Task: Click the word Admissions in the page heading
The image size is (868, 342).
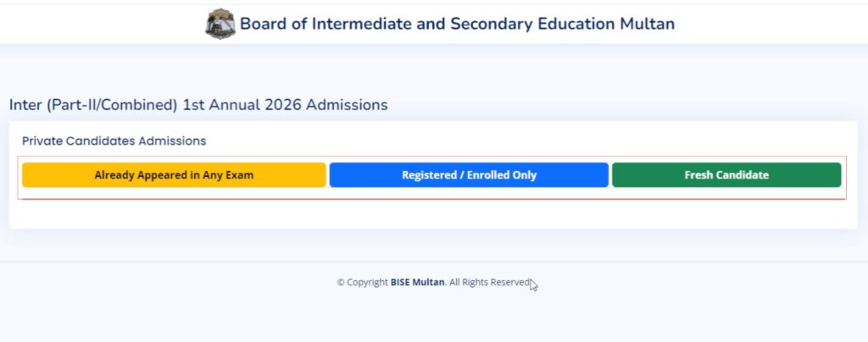Action: (x=347, y=105)
